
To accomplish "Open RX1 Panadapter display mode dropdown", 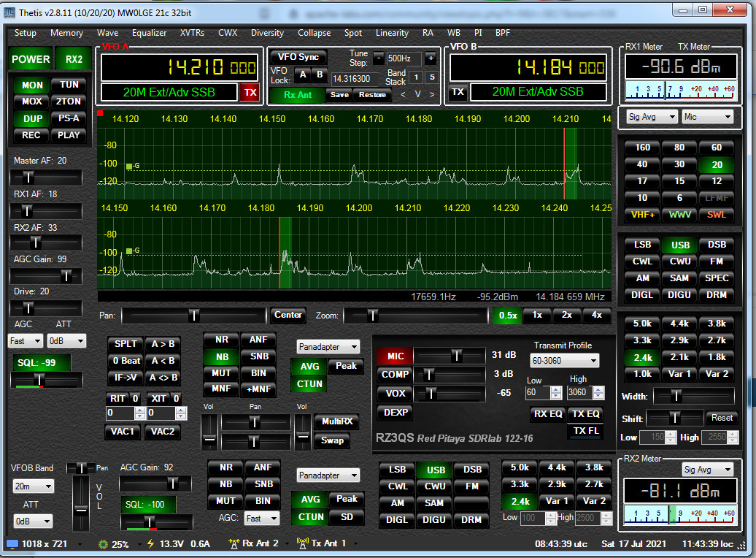I will click(328, 347).
